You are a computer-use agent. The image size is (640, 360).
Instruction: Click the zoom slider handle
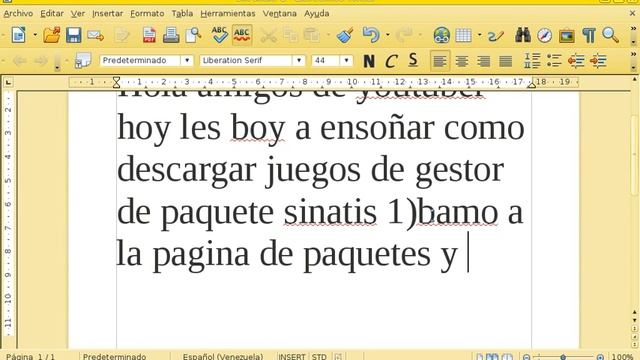563,357
